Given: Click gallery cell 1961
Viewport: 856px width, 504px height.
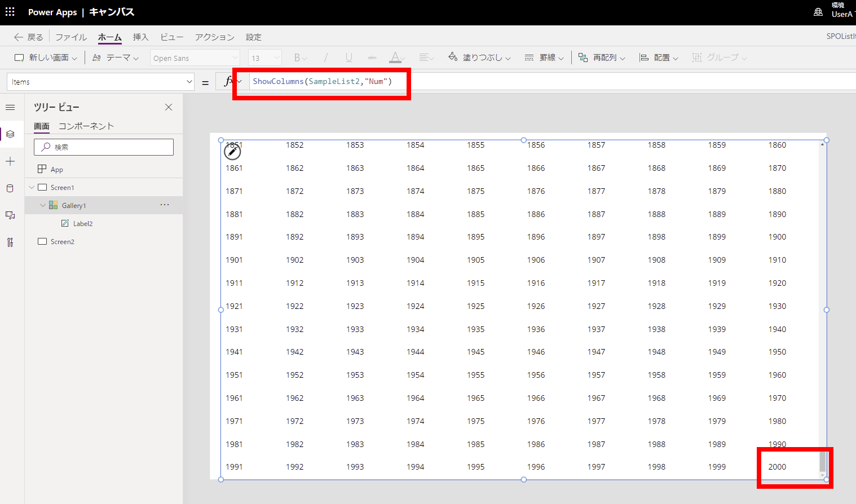Looking at the screenshot, I should click(x=234, y=398).
